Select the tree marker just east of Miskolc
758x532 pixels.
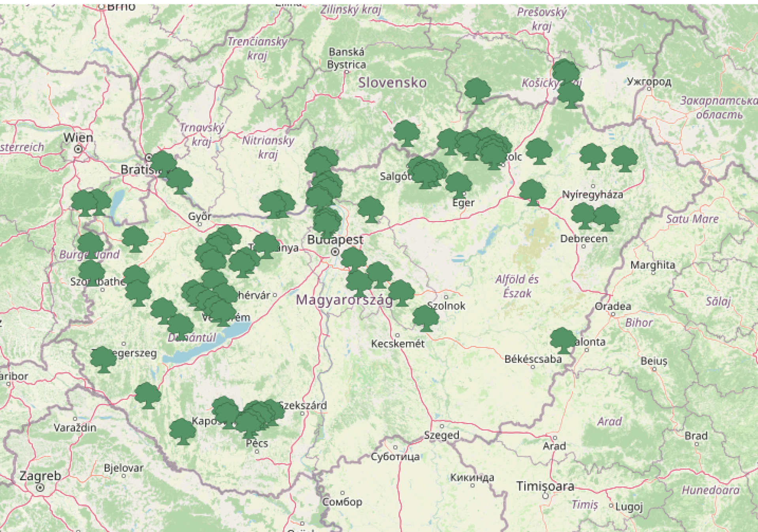(539, 151)
